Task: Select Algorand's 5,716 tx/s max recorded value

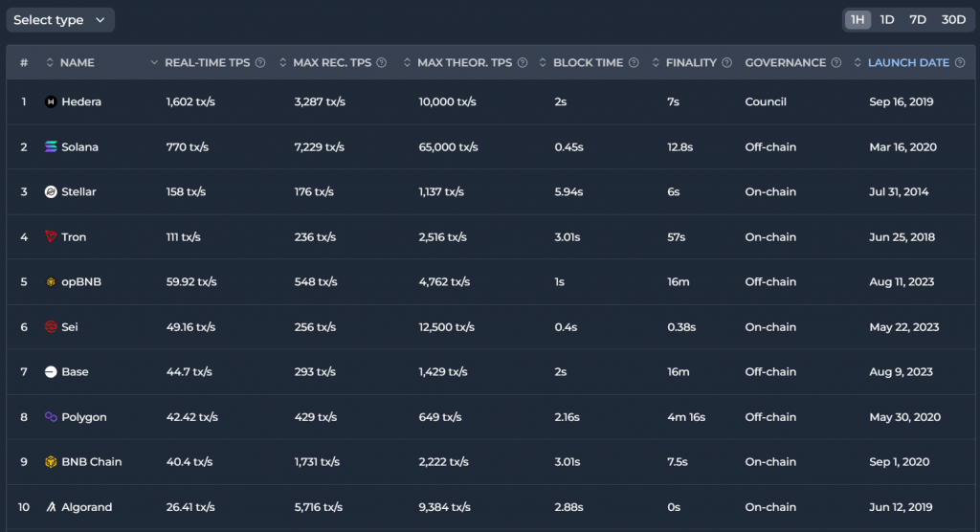Action: 318,507
